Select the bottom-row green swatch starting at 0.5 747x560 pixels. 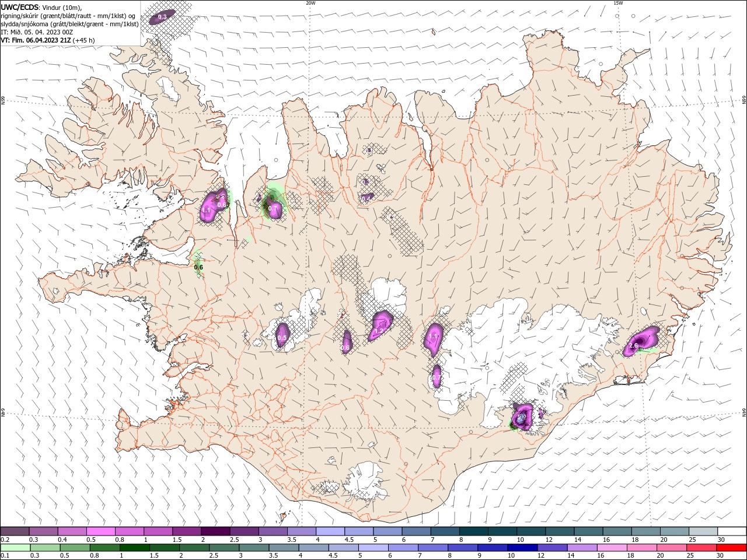click(x=75, y=547)
